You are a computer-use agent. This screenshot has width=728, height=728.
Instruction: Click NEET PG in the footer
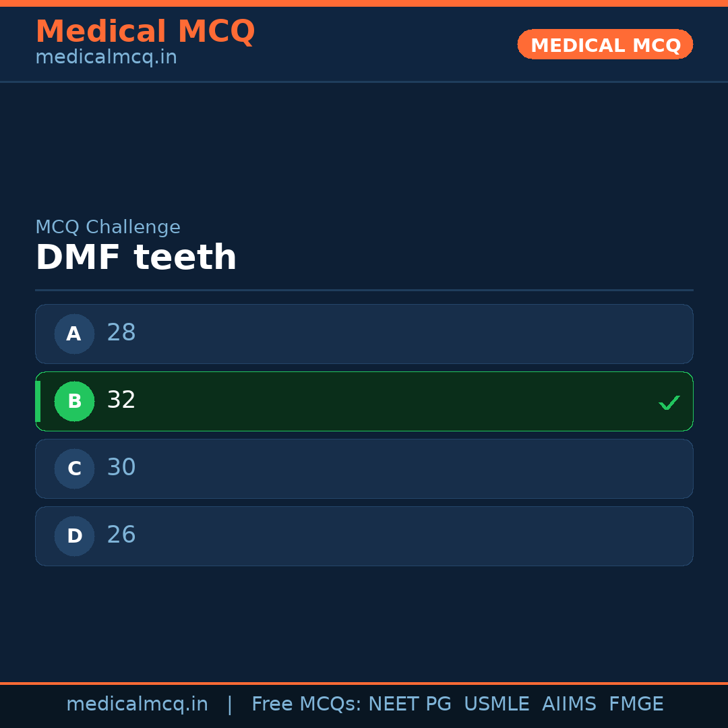tap(409, 704)
